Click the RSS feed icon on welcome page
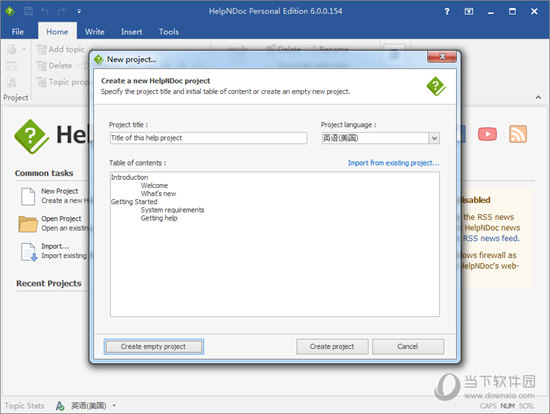This screenshot has height=414, width=550. tap(518, 134)
